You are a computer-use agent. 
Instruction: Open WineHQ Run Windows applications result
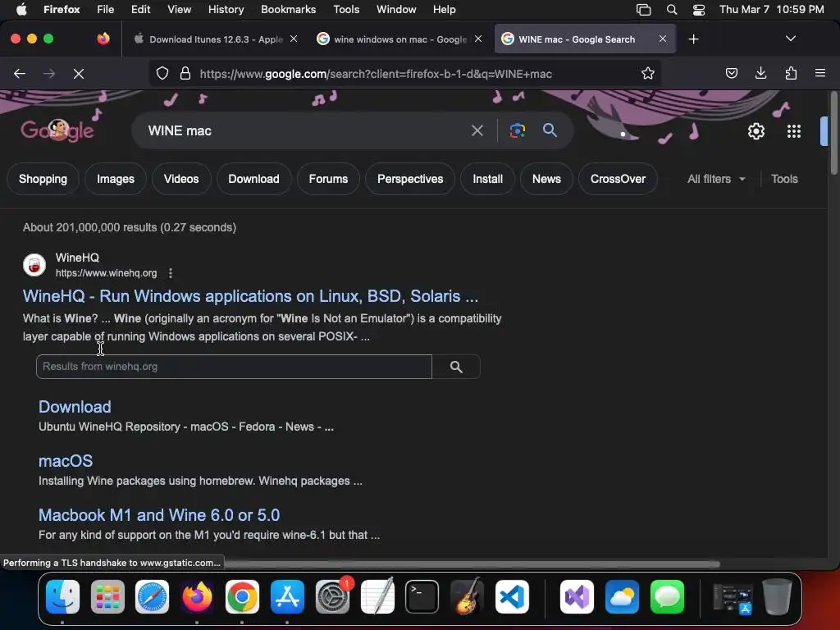coord(250,296)
